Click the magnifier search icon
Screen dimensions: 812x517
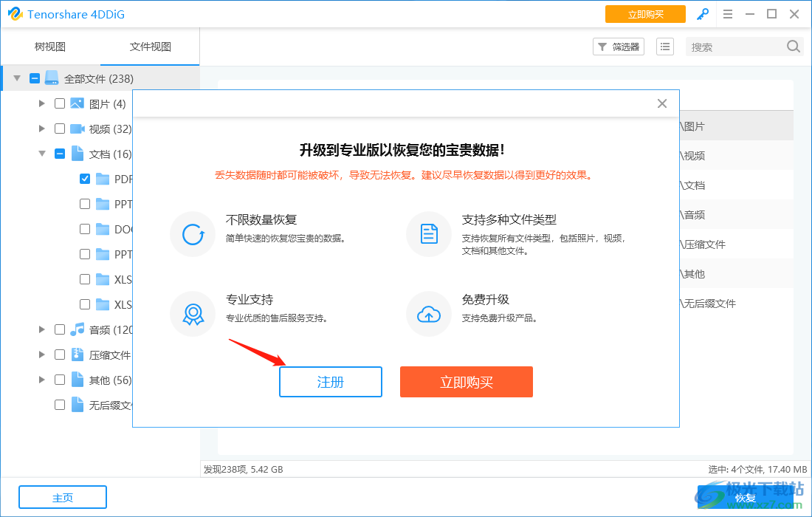[794, 47]
